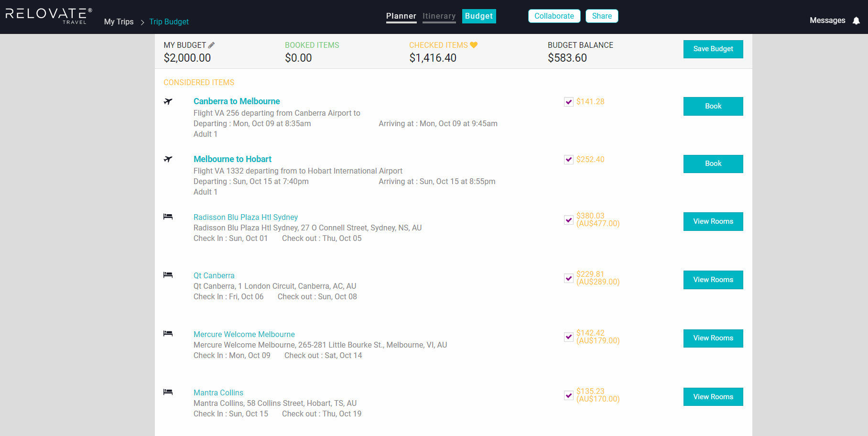View Rooms for Mercure Welcome Melbourne
The image size is (868, 436).
coord(713,338)
